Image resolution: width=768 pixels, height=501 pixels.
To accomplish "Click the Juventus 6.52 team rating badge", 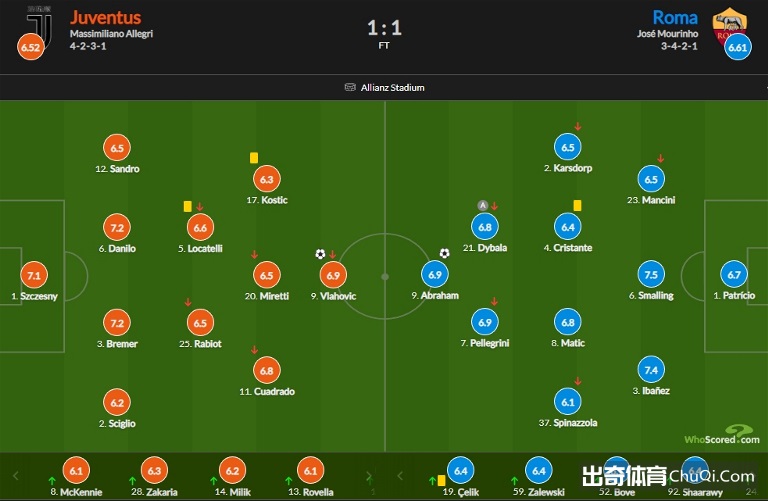I will [30, 47].
